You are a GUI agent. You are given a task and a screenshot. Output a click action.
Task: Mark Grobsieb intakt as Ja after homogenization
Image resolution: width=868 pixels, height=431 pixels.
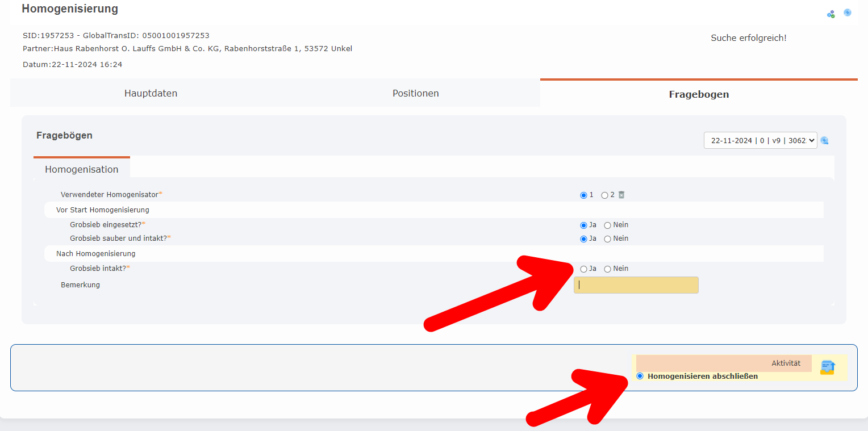click(x=583, y=269)
